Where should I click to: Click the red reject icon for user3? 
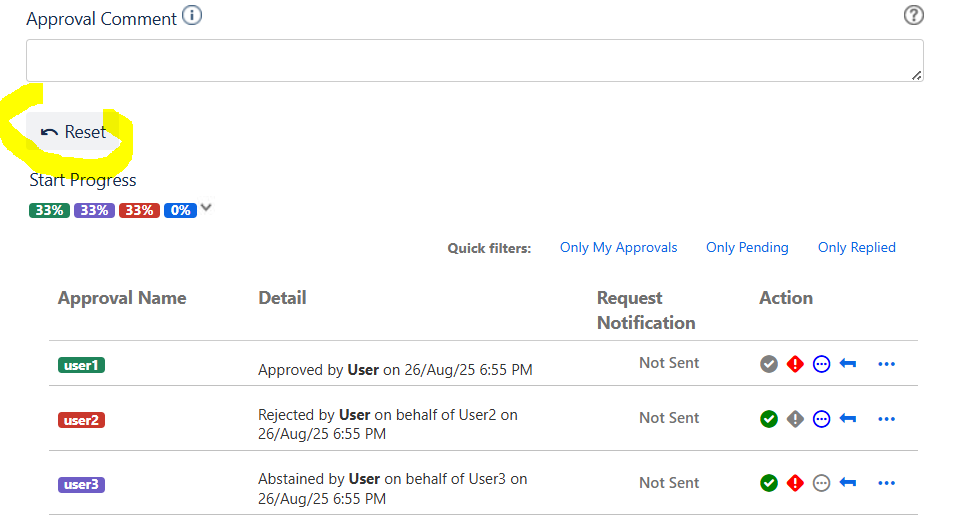pyautogui.click(x=795, y=483)
